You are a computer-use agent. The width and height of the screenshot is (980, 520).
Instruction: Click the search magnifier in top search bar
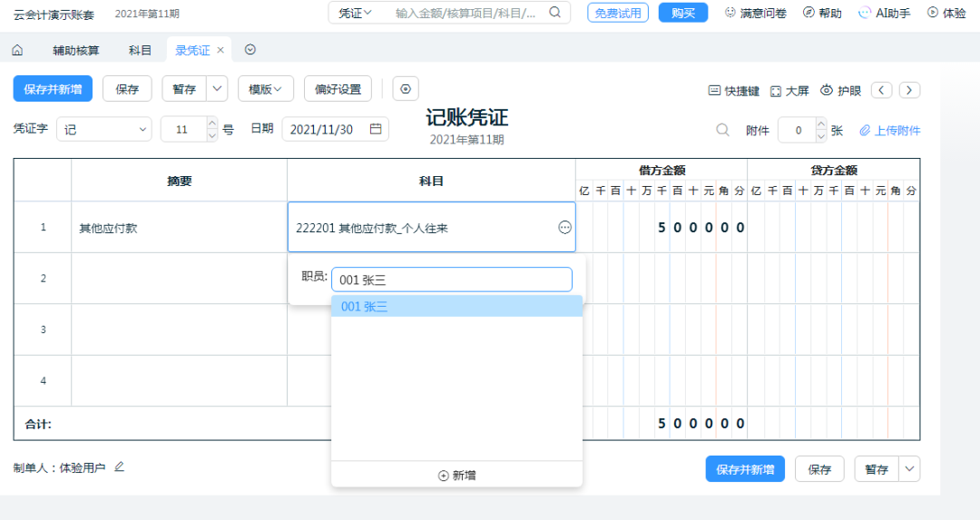tap(554, 13)
